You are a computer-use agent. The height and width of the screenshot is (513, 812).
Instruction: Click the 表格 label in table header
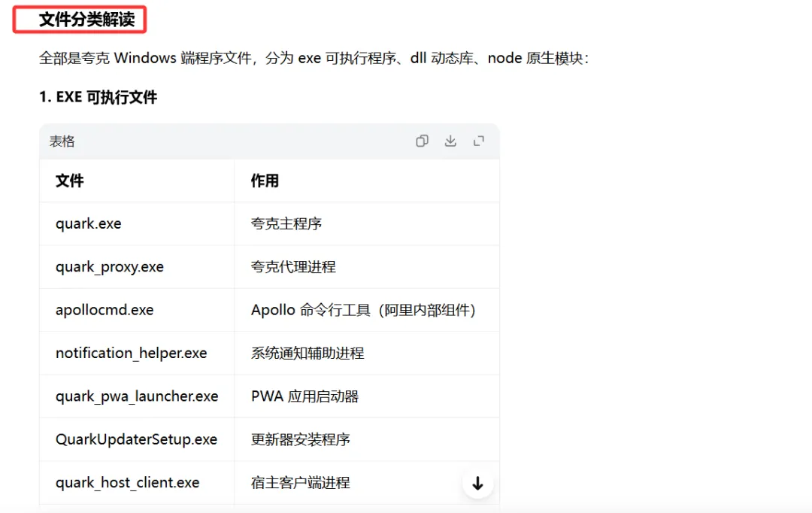click(62, 141)
